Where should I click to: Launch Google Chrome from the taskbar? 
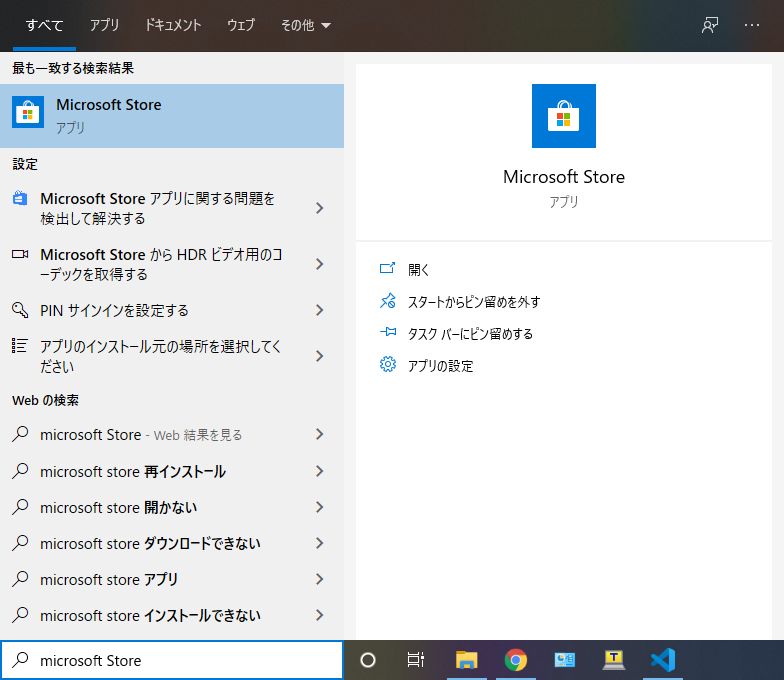516,660
